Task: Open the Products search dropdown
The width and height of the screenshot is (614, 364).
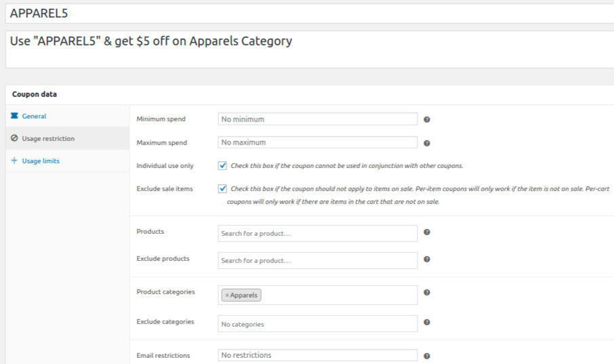Action: 317,233
